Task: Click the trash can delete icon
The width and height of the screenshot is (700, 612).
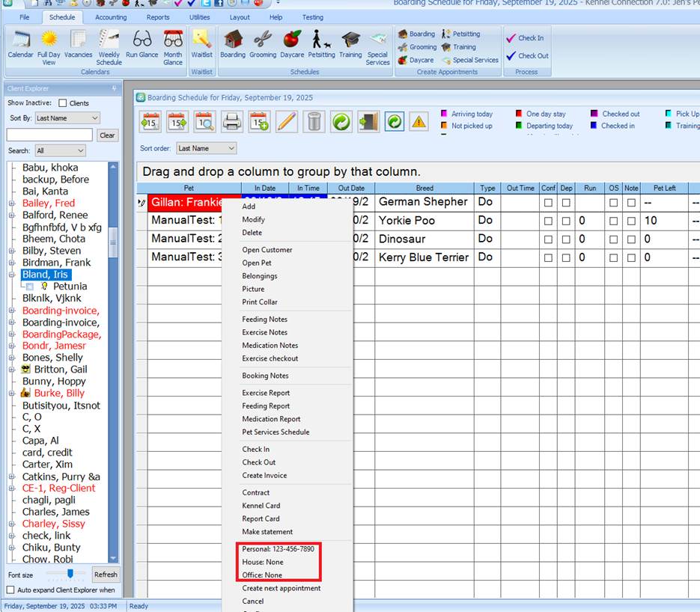Action: 314,121
